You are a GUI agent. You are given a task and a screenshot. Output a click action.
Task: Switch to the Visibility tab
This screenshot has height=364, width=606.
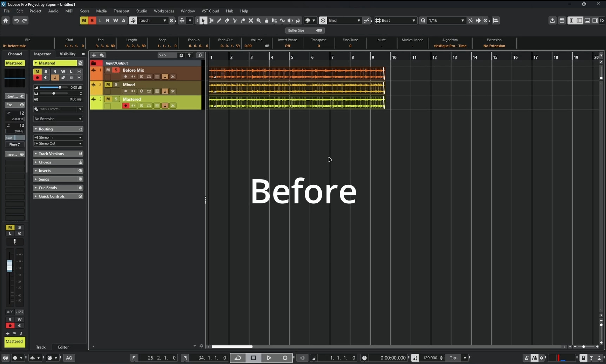point(67,54)
